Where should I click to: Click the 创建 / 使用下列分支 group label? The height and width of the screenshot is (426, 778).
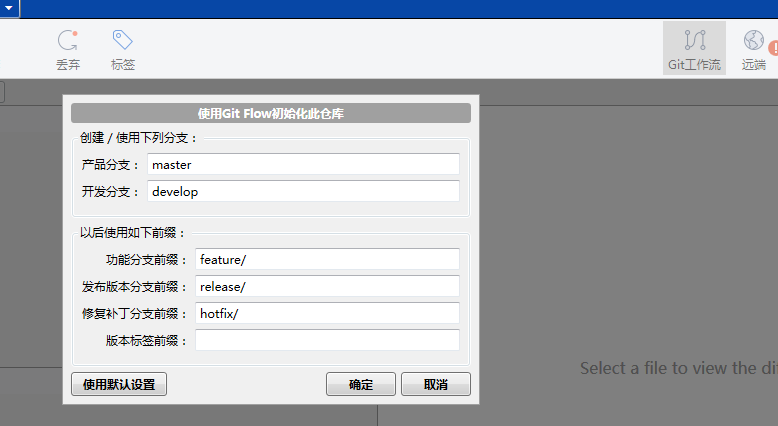tap(138, 138)
